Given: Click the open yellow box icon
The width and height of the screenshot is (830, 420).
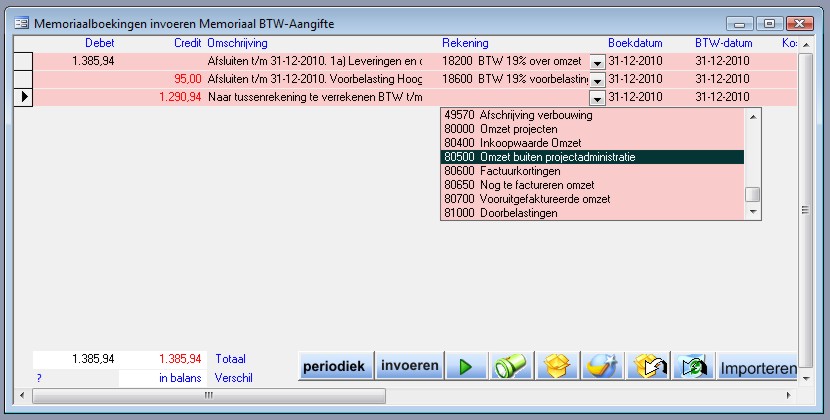Looking at the screenshot, I should (x=557, y=367).
